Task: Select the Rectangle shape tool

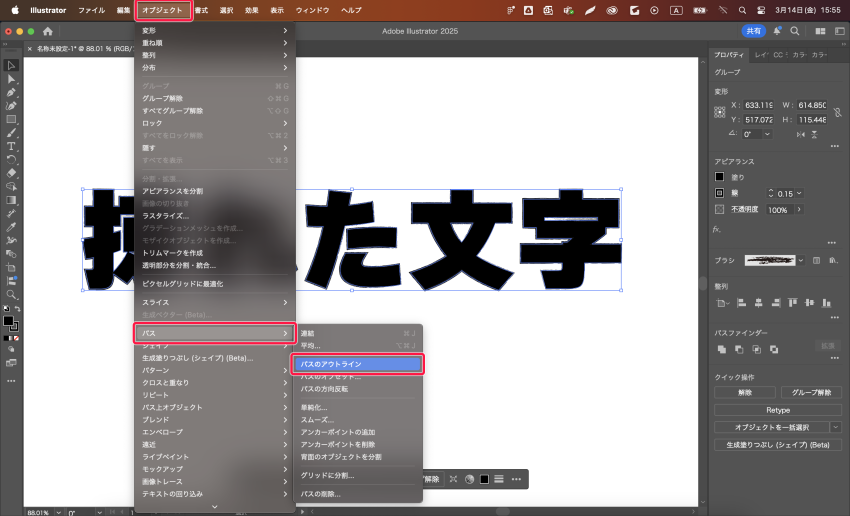Action: tap(12, 119)
